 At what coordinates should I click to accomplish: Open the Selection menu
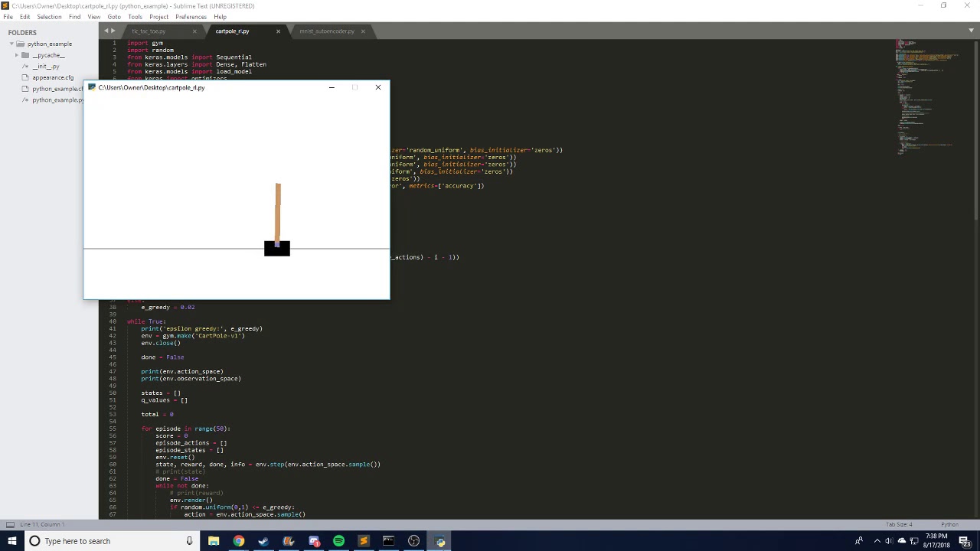tap(49, 17)
